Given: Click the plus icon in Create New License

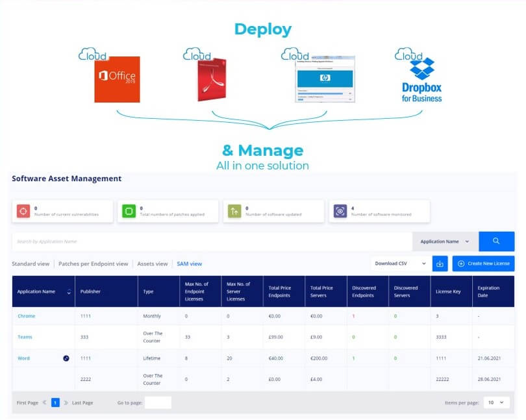Looking at the screenshot, I should click(x=461, y=264).
